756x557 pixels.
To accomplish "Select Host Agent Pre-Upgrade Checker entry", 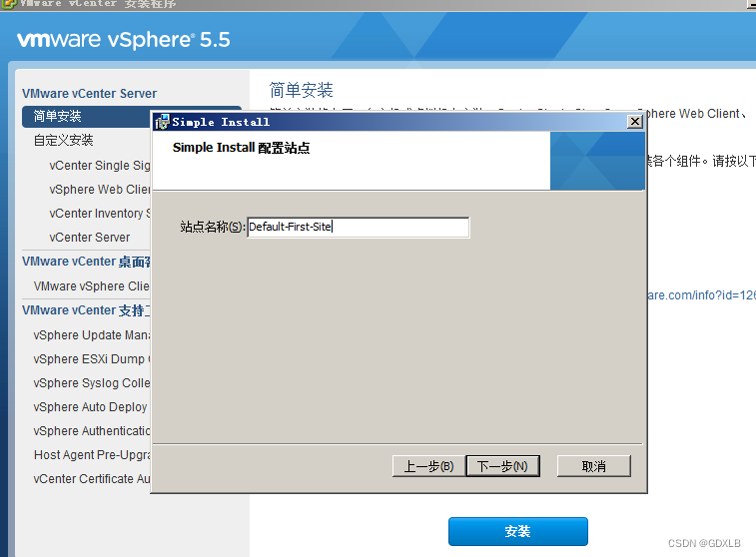I will (x=92, y=455).
